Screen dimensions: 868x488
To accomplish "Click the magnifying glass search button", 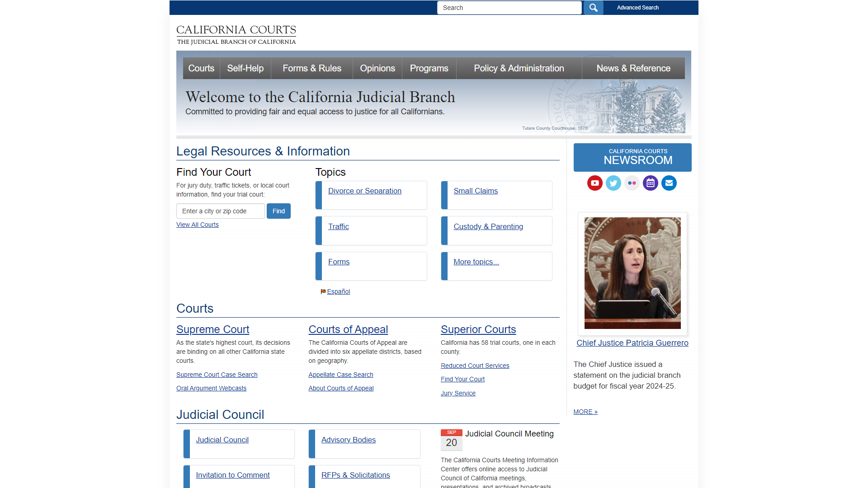I will click(593, 8).
